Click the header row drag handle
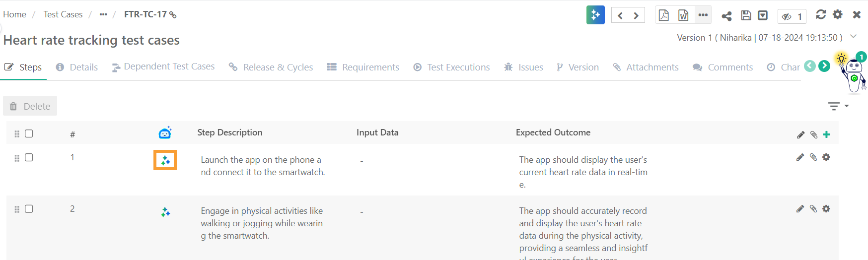The image size is (868, 260). click(17, 134)
